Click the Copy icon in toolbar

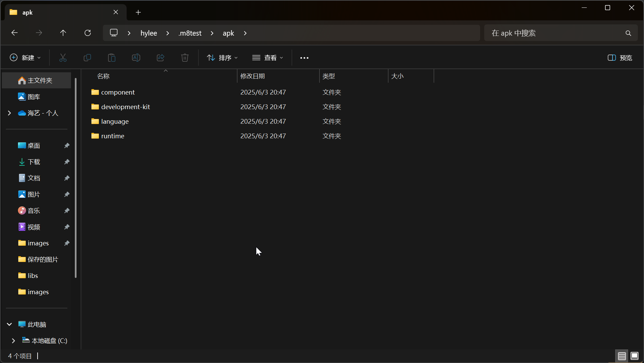87,58
